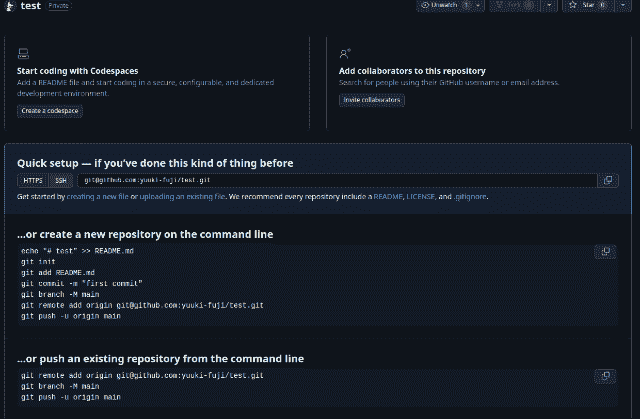640x419 pixels.
Task: Click the git clone URL text field
Action: (337, 180)
